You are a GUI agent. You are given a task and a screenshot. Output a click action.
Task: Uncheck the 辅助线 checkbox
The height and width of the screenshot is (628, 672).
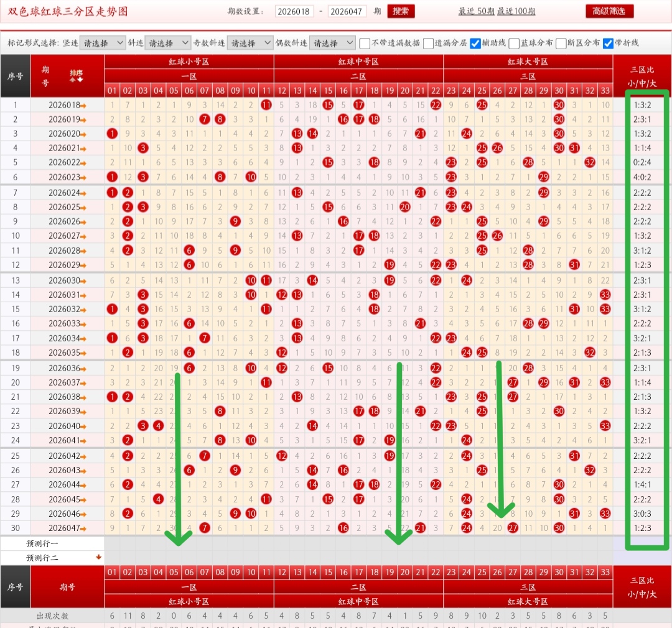coord(475,43)
